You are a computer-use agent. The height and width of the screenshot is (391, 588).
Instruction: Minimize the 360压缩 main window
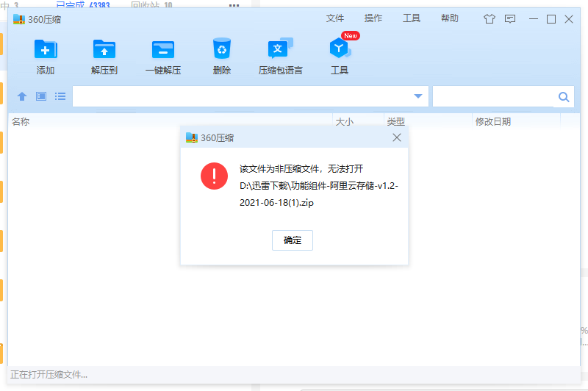click(534, 19)
